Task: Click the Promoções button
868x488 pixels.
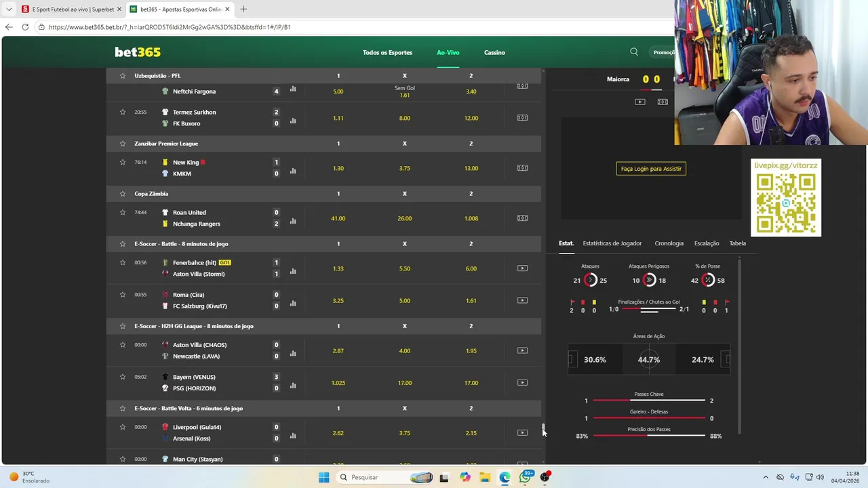Action: click(663, 52)
